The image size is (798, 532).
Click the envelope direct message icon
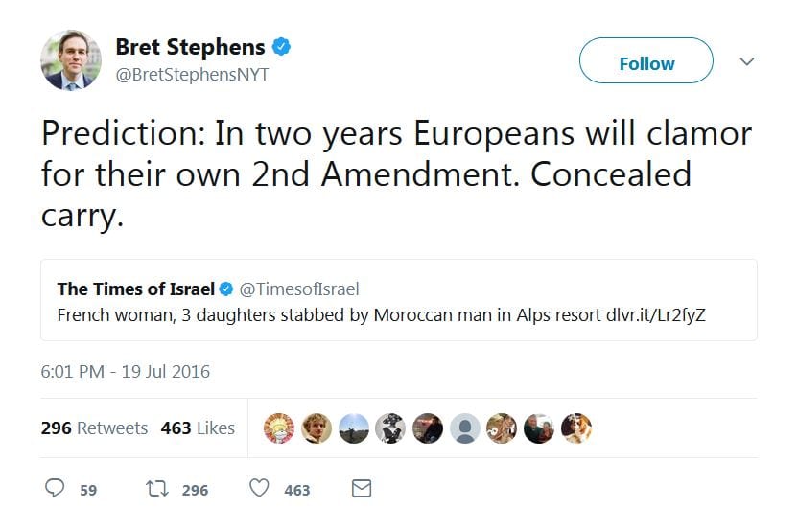pyautogui.click(x=362, y=489)
